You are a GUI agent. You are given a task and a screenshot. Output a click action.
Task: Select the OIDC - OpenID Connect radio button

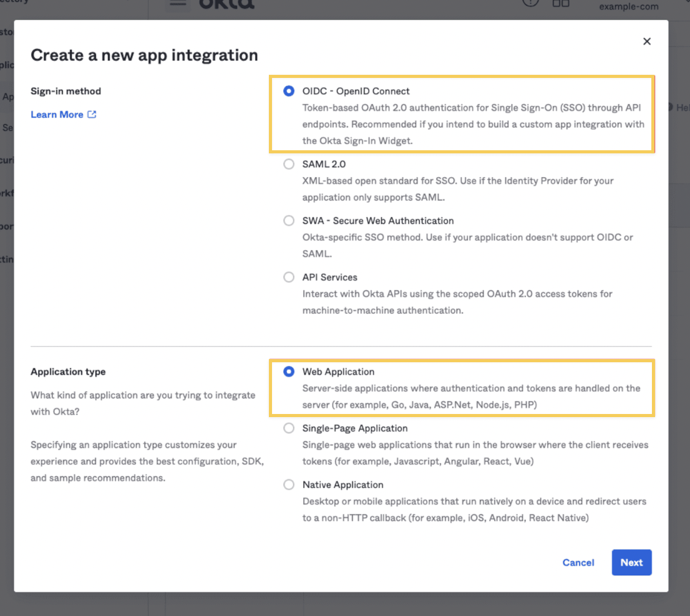[289, 91]
